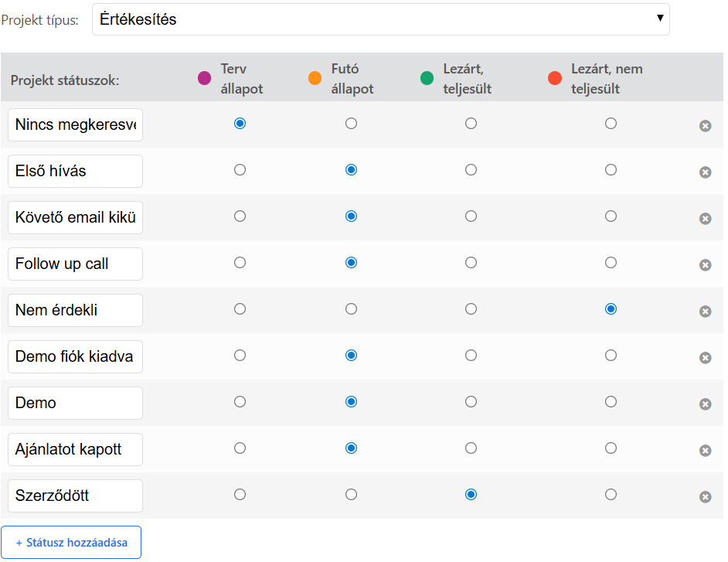The height and width of the screenshot is (562, 728).
Task: Mark 'Nem érdekli' as Futó állapot
Action: pyautogui.click(x=351, y=309)
